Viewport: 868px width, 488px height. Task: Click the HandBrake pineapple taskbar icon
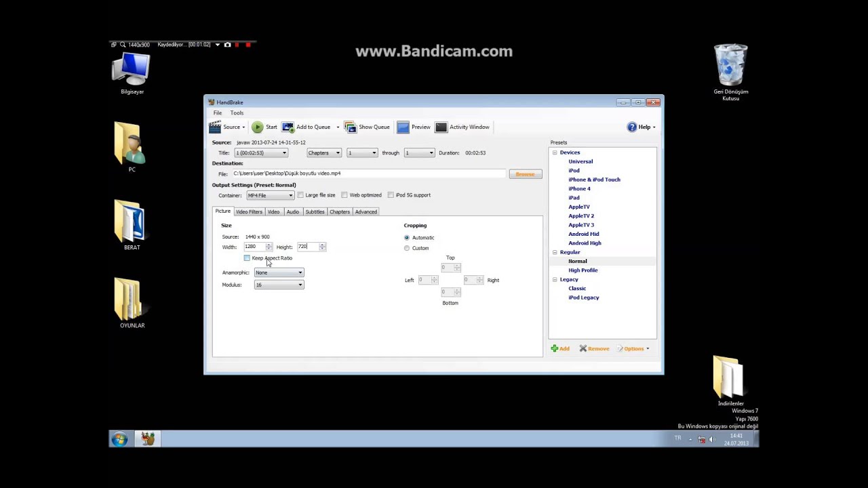148,439
